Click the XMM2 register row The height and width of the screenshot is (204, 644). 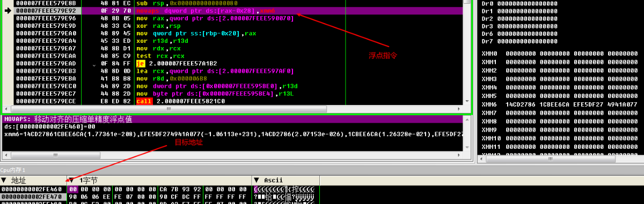point(560,71)
